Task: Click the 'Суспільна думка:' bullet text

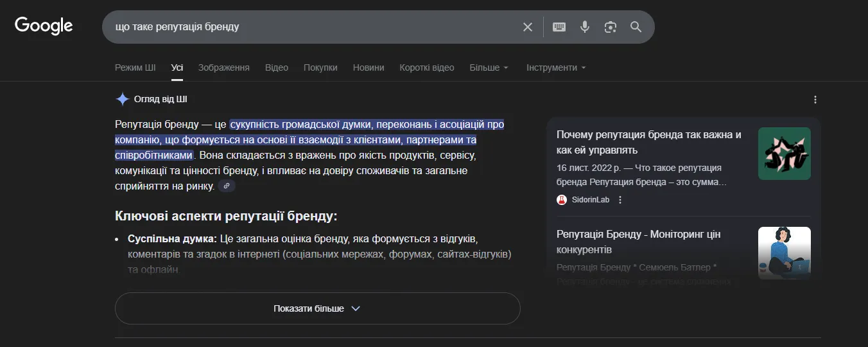Action: point(172,239)
